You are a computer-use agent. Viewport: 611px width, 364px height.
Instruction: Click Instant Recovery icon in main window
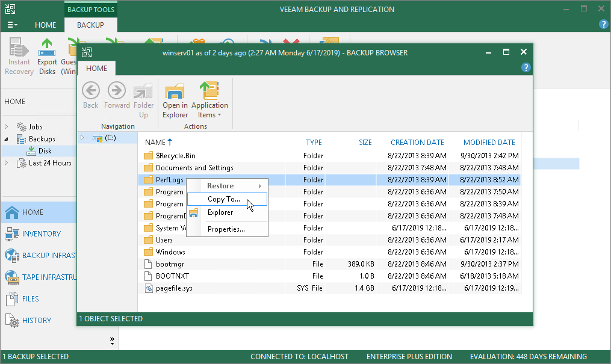(x=19, y=47)
